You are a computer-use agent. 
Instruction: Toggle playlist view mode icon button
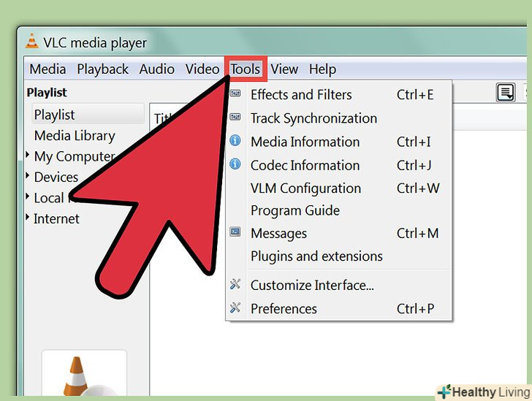point(506,92)
